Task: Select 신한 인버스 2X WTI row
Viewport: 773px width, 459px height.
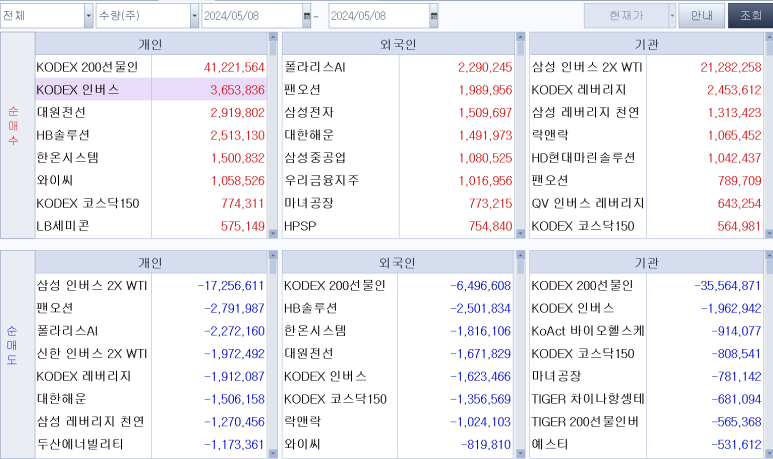Action: point(151,353)
